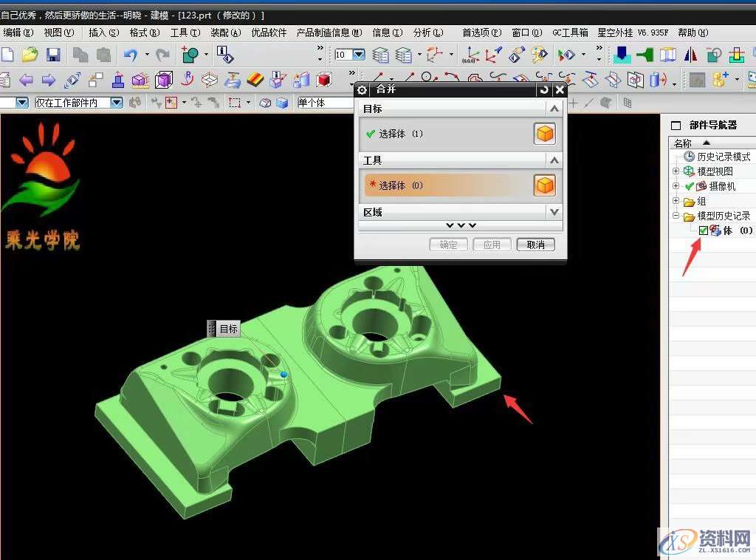This screenshot has width=756, height=560.
Task: Click the Merge dialog reset arrow icon
Action: click(544, 90)
